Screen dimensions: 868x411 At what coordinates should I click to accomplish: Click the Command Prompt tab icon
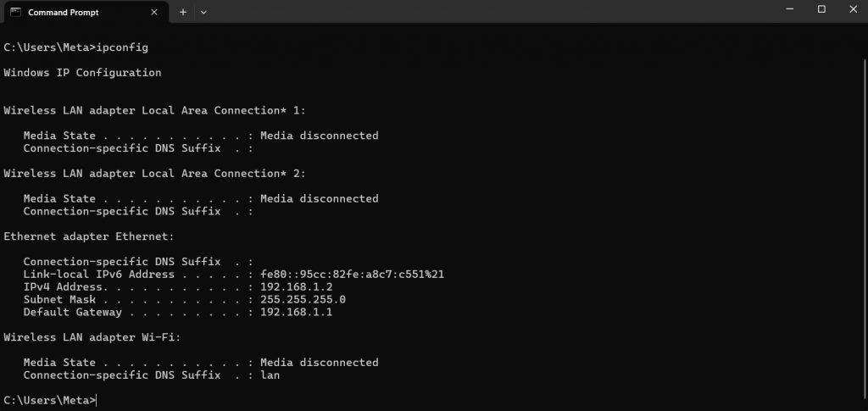click(x=15, y=13)
